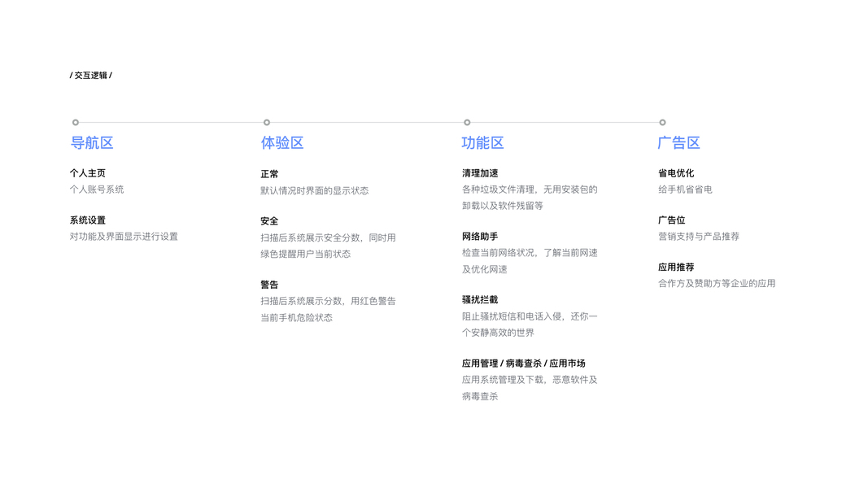Click the 绿色提醒用户当前状态 line
The image size is (868, 488).
pos(306,254)
